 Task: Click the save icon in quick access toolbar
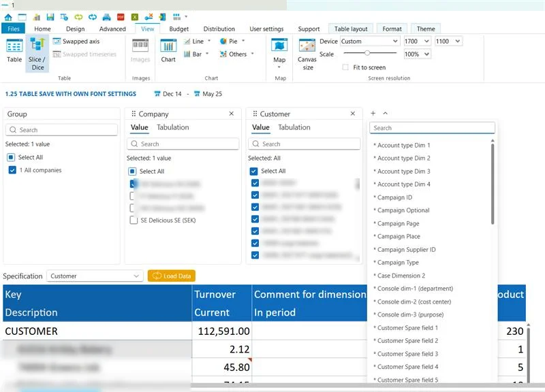(50, 17)
